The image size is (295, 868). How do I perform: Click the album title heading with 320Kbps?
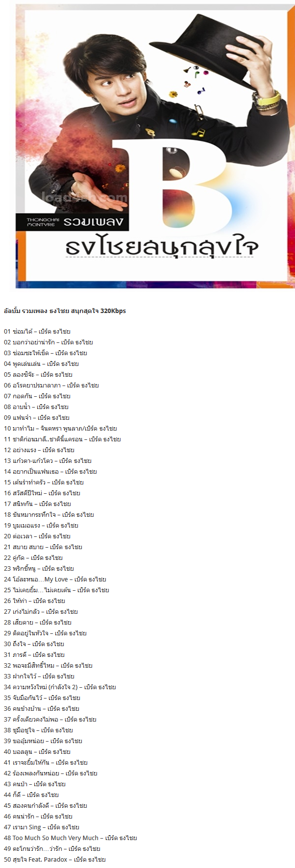tap(65, 311)
